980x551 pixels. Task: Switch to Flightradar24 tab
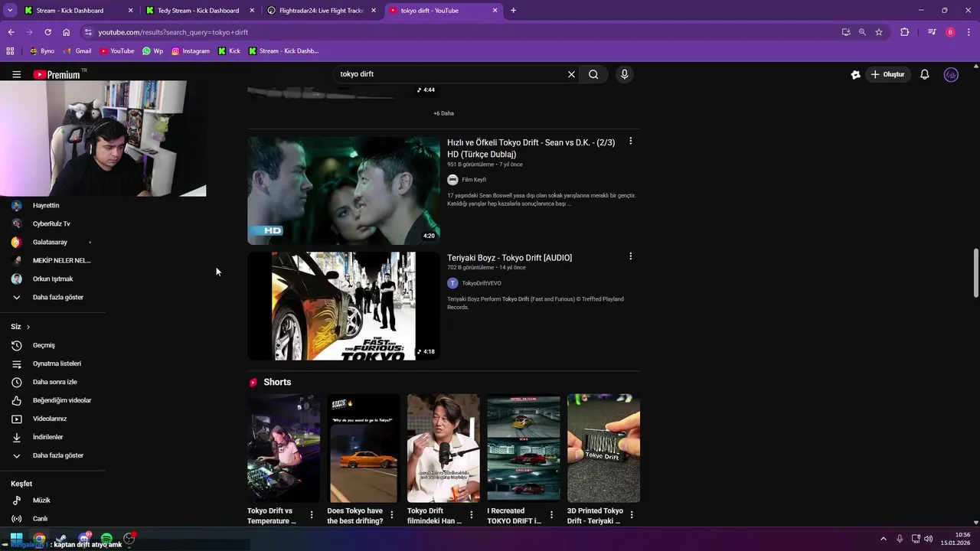click(x=320, y=11)
